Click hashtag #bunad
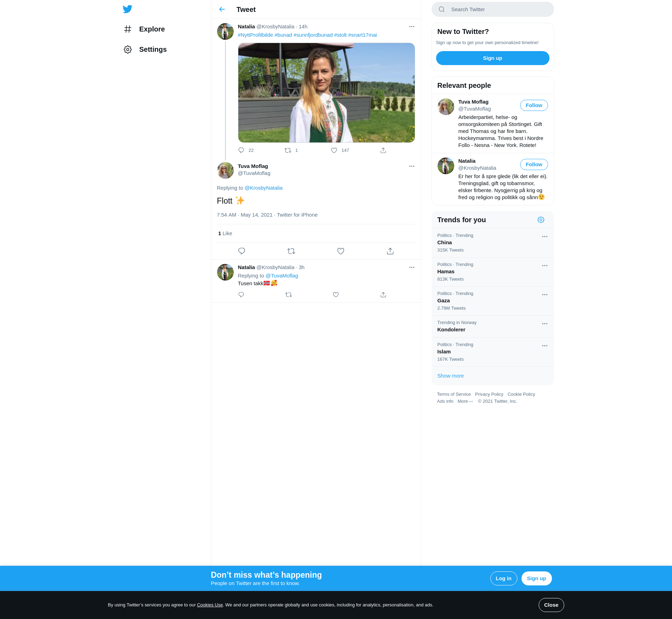 pos(283,35)
